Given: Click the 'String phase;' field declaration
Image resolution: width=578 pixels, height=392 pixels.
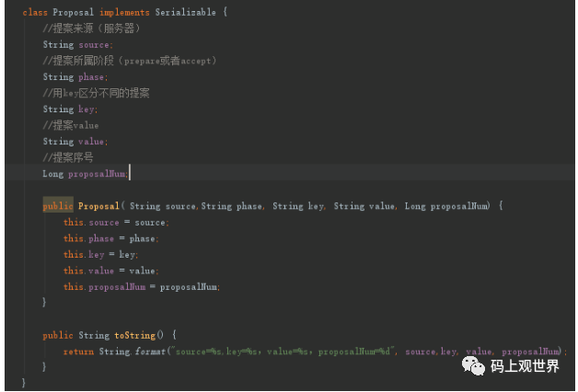Looking at the screenshot, I should tap(75, 76).
